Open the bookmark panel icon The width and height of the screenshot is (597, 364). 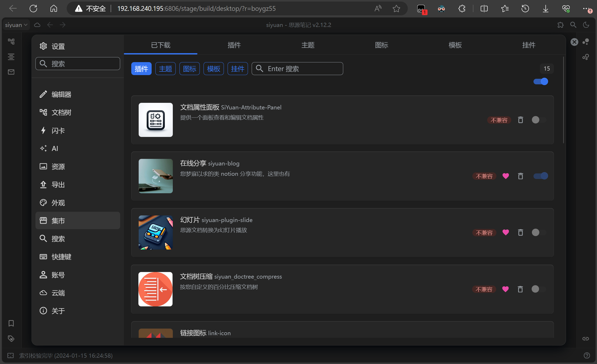click(11, 323)
